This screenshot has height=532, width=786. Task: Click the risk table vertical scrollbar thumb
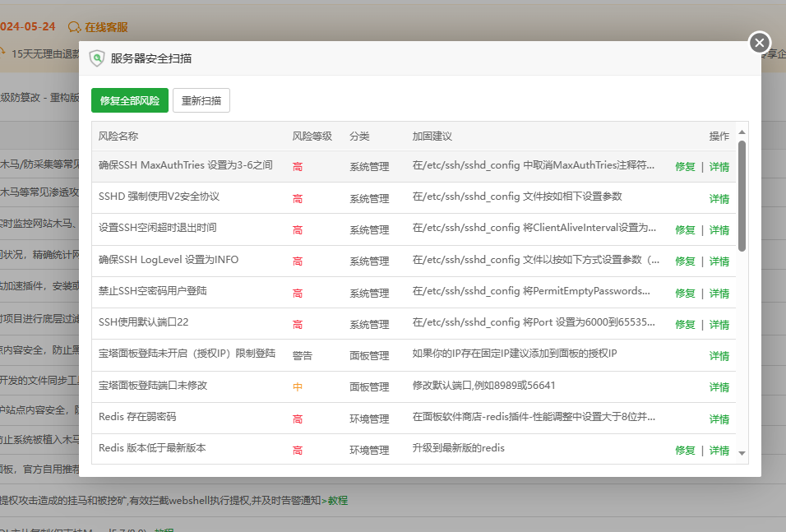coord(742,196)
